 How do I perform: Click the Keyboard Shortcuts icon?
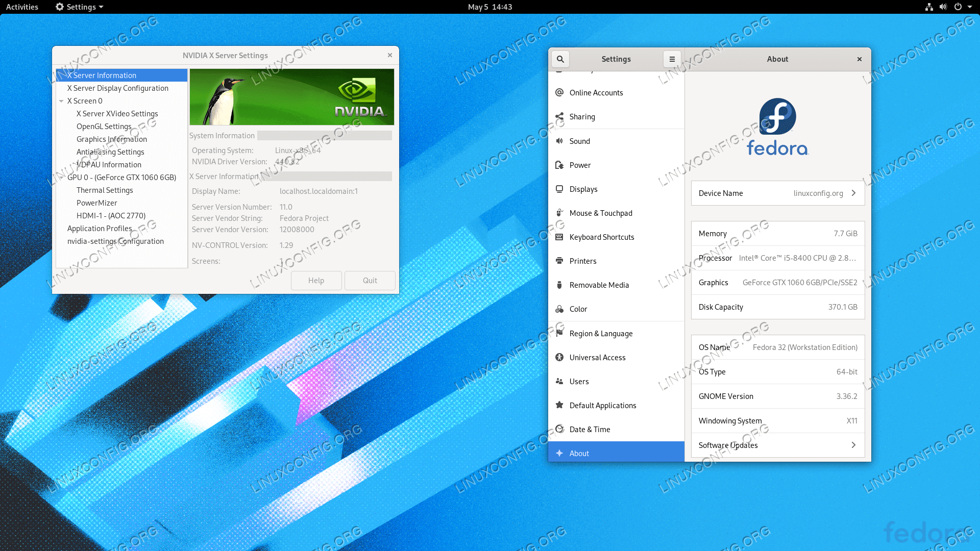click(x=559, y=237)
